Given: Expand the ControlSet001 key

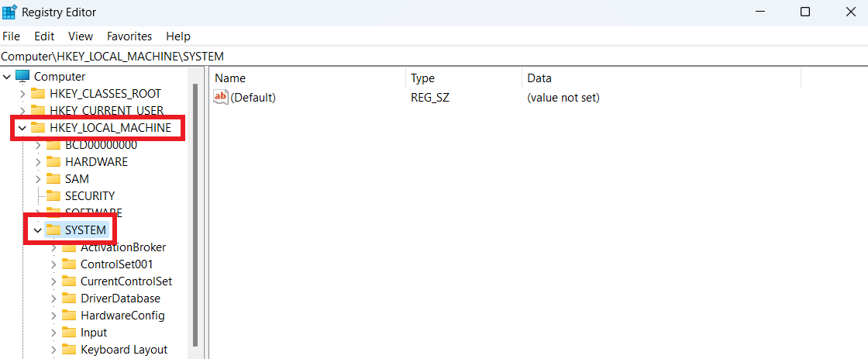Looking at the screenshot, I should [53, 264].
